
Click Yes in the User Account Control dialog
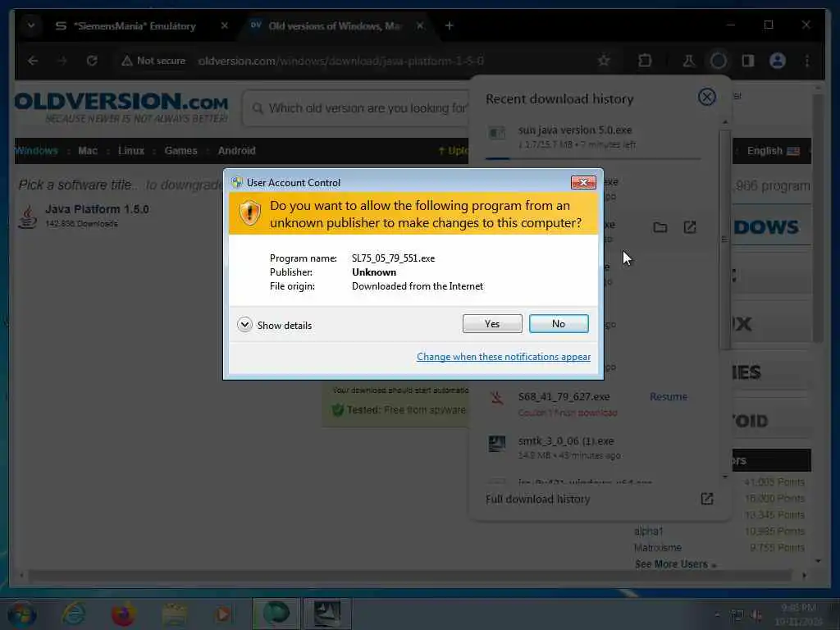(x=492, y=323)
